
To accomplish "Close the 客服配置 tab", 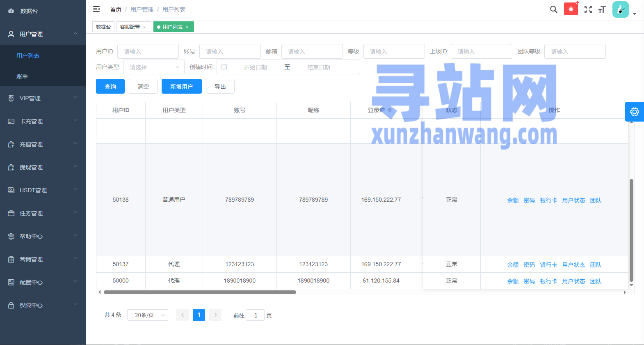I will 144,27.
